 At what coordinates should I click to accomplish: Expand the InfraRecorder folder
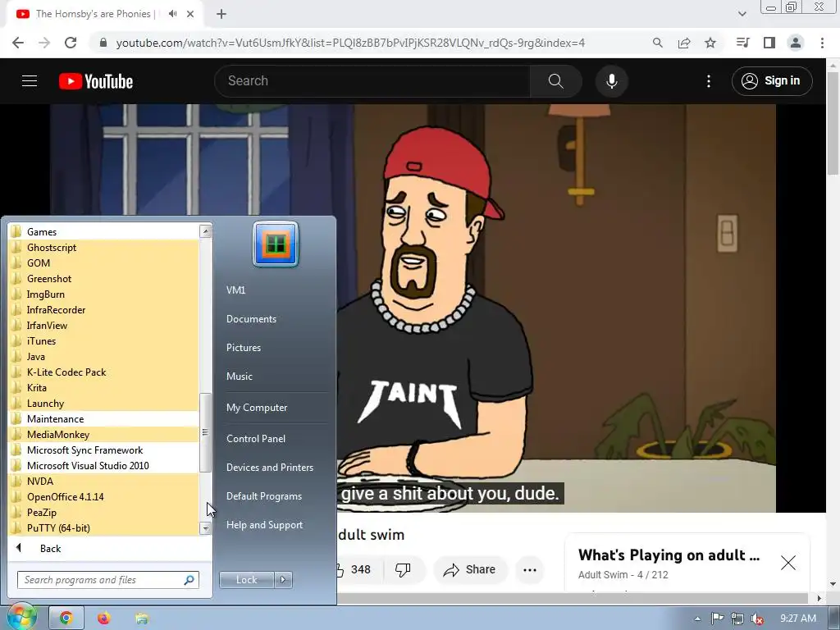pos(104,309)
